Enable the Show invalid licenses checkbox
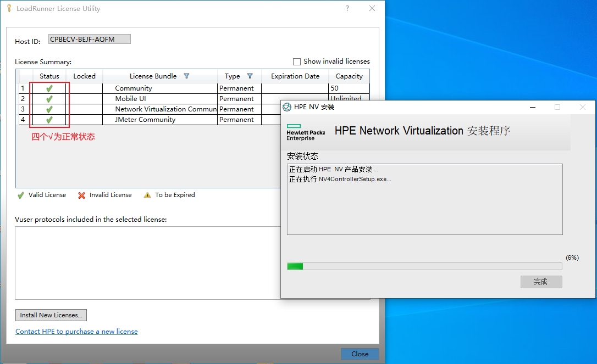597x364 pixels. (x=297, y=61)
